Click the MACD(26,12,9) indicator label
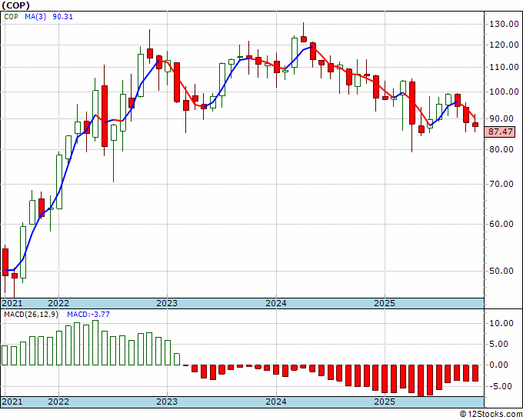523x420 pixels. [31, 315]
